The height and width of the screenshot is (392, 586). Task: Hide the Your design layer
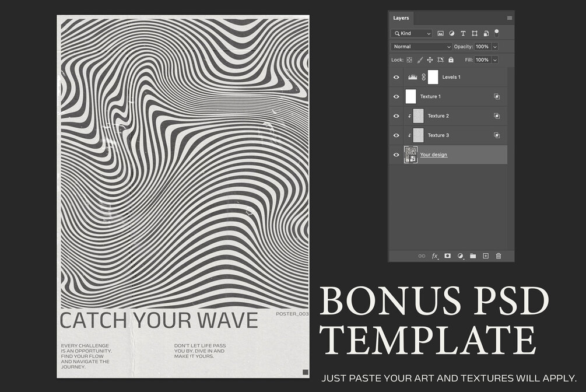(396, 155)
